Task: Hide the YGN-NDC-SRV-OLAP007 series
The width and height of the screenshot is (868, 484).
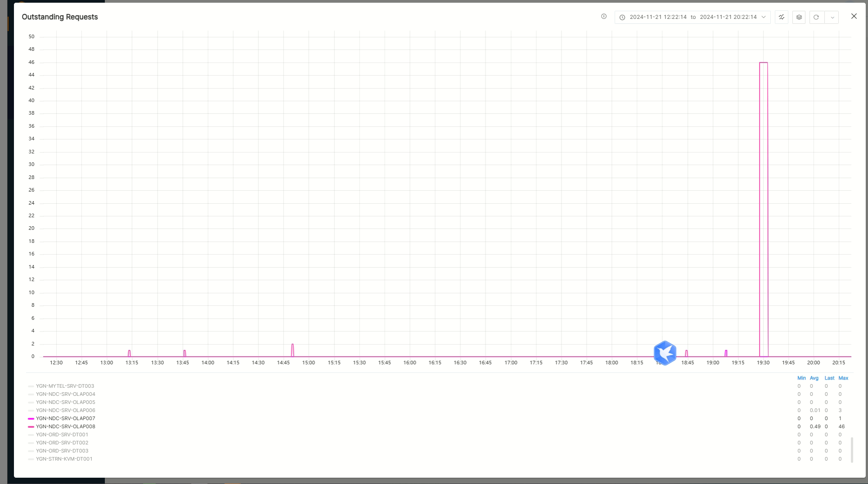Action: pyautogui.click(x=65, y=418)
